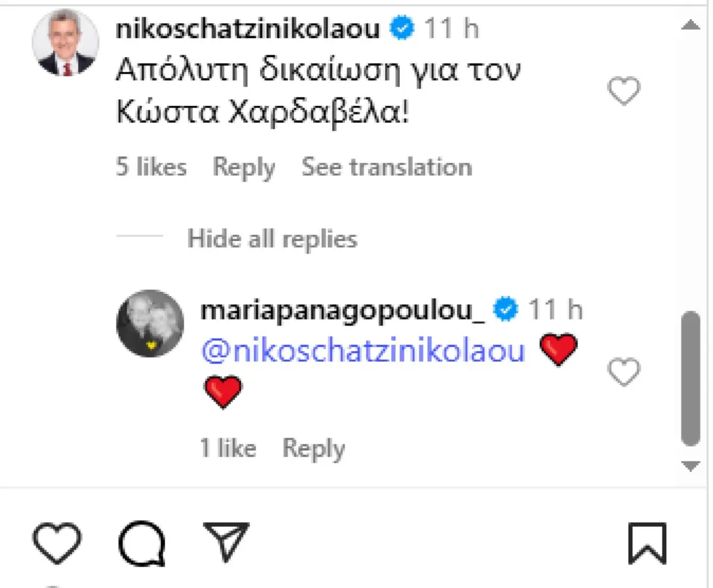Viewport: 713px width, 588px height.
Task: Click the verified badge beside mariapanagopoulou_
Action: (x=506, y=310)
